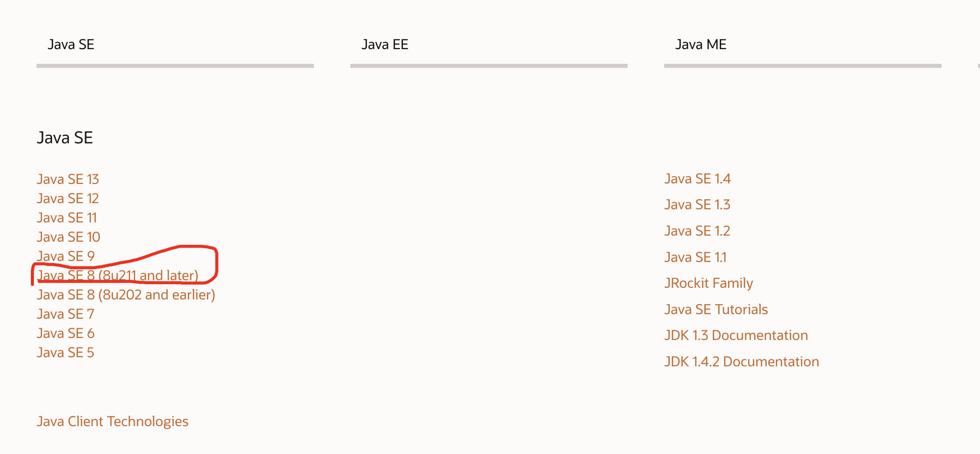Open the Java SE 10 link

[68, 237]
